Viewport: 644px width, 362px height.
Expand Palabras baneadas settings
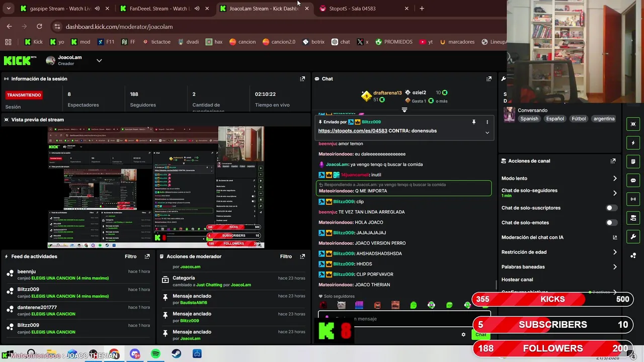coord(615,267)
